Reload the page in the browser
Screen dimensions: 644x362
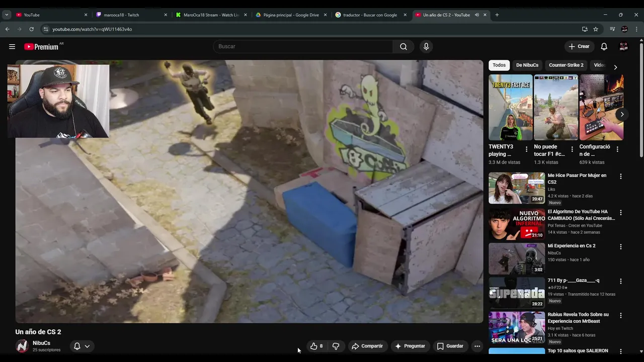[x=31, y=29]
